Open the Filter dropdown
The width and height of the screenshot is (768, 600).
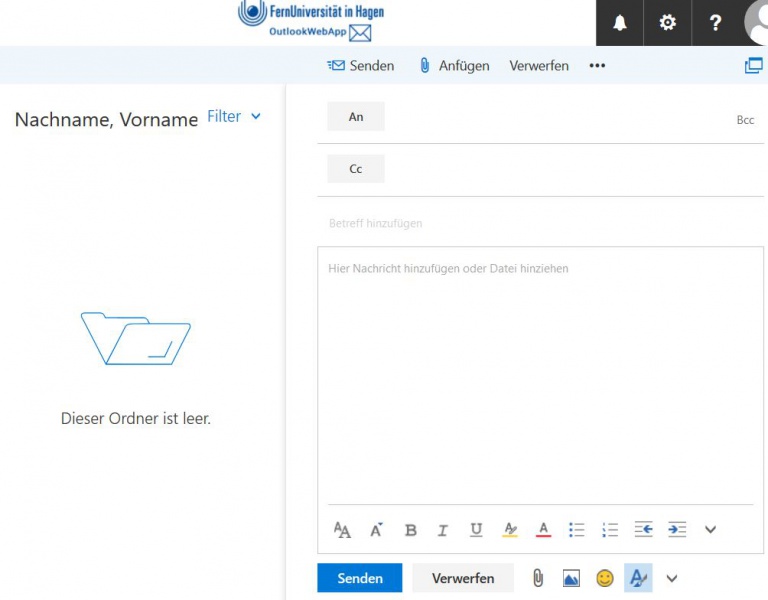click(x=234, y=117)
